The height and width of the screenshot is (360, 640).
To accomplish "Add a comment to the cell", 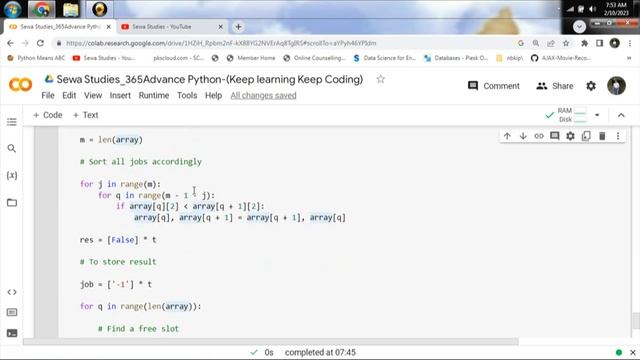I will click(x=554, y=136).
